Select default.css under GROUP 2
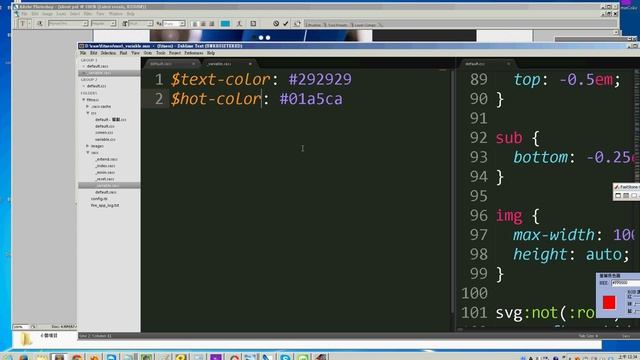The width and height of the screenshot is (640, 360). tap(96, 86)
